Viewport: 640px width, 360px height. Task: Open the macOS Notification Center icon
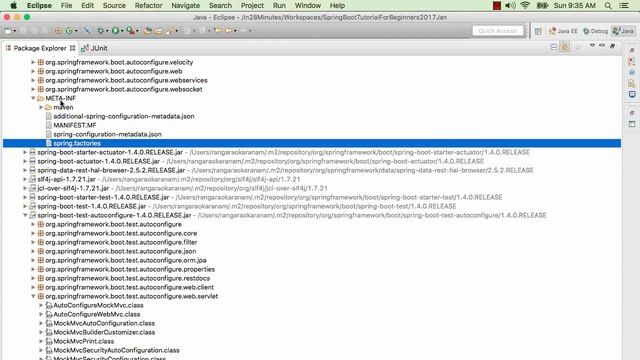coord(624,6)
